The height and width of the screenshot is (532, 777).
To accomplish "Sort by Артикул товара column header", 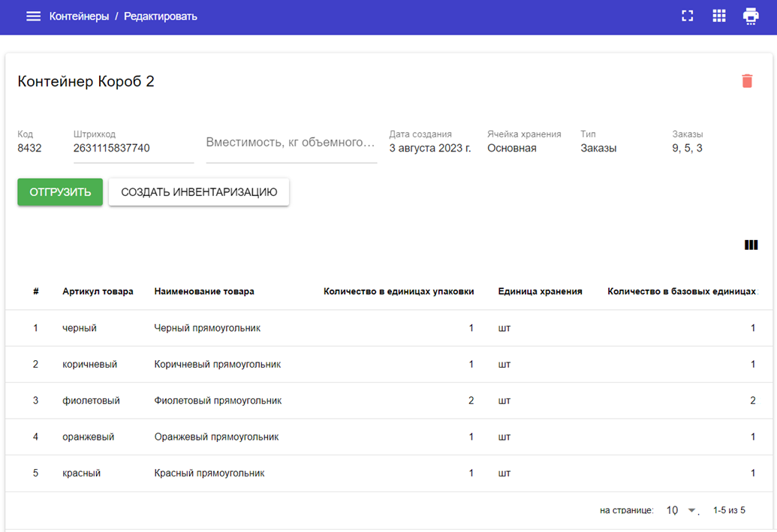I will coord(98,291).
